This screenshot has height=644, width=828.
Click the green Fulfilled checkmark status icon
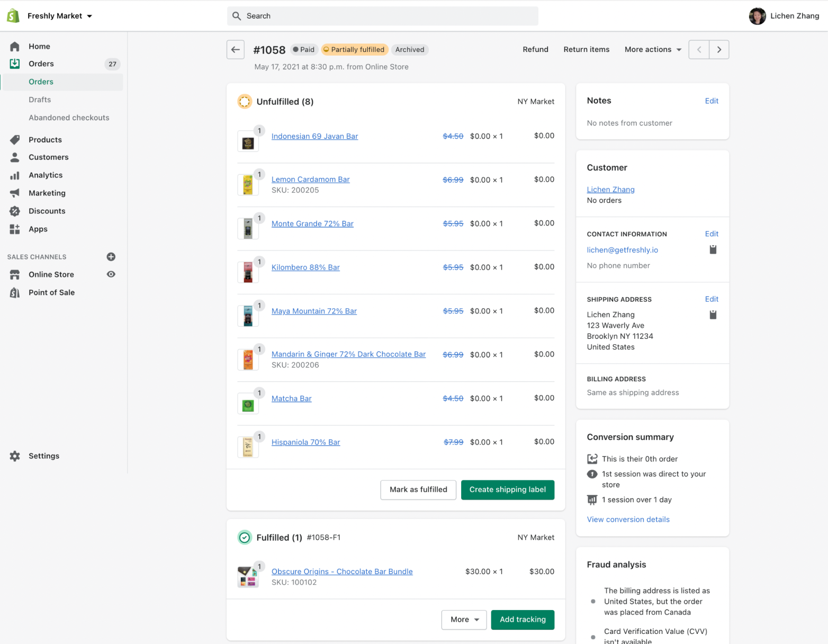tap(245, 538)
